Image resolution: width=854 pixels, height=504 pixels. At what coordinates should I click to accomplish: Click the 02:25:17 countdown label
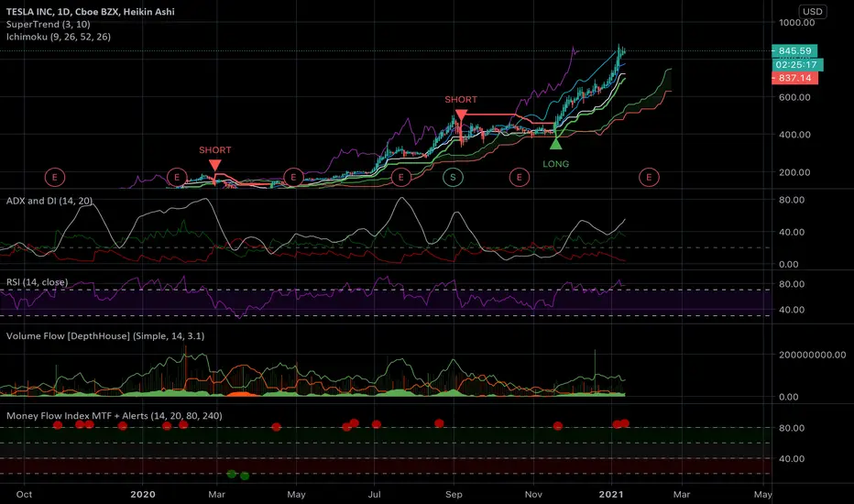point(797,64)
